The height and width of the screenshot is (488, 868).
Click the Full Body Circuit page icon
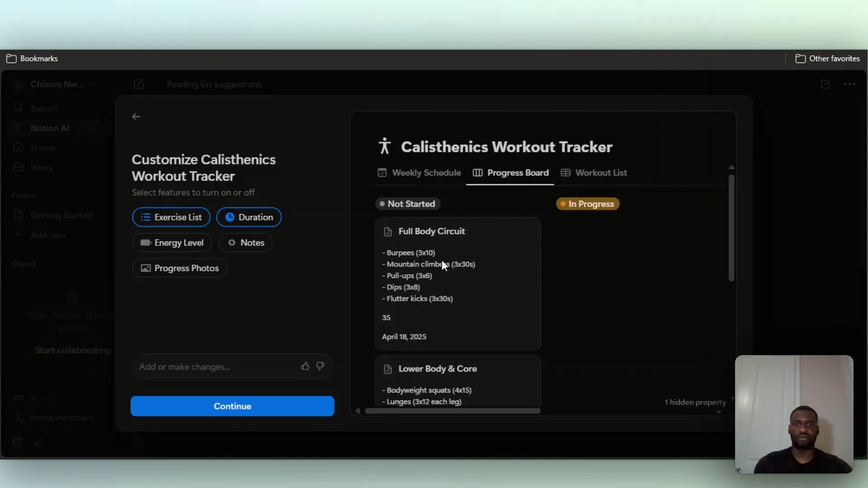(387, 232)
